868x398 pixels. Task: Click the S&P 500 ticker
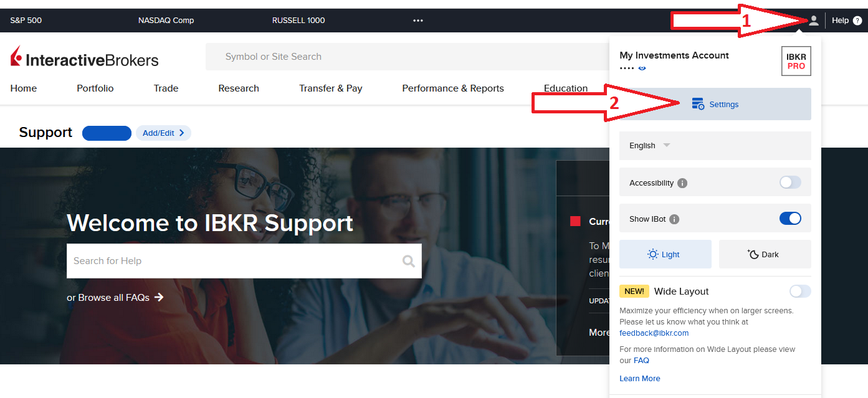[26, 21]
